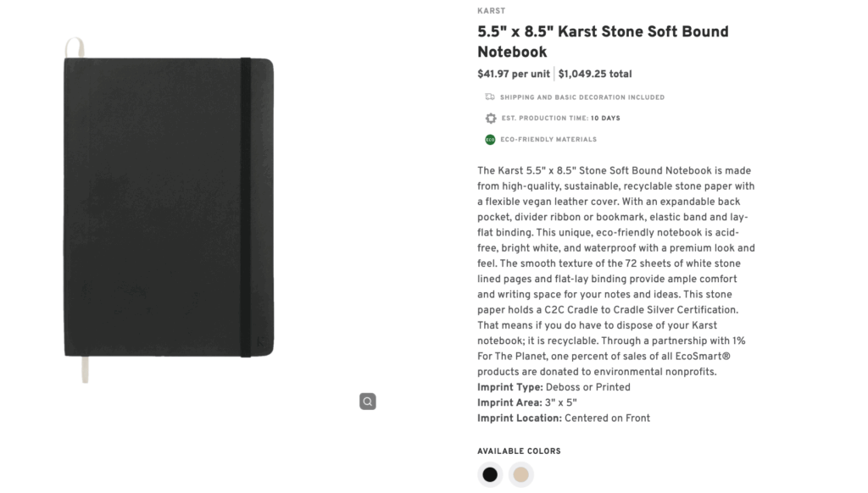Click the Imprint Type: Deboss or Printed text
The width and height of the screenshot is (868, 493).
click(x=552, y=386)
